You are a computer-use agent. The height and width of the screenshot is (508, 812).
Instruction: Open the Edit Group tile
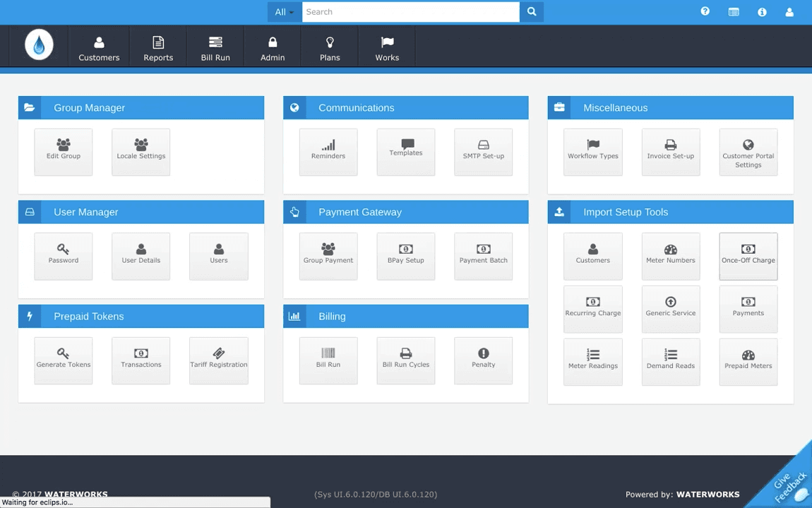pyautogui.click(x=63, y=152)
